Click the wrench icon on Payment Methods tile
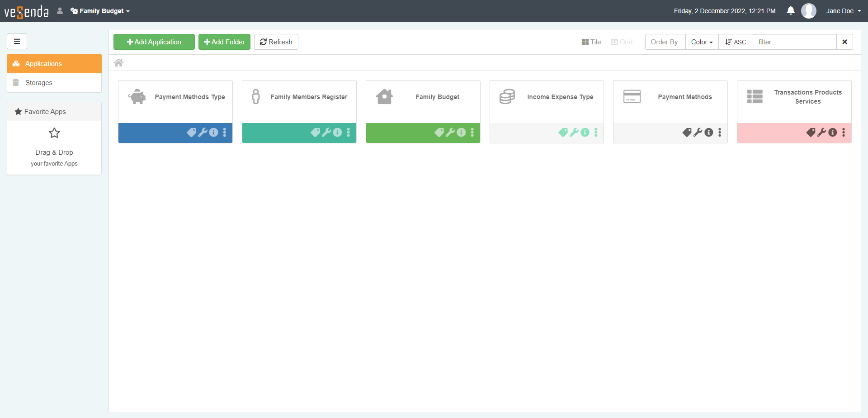Image resolution: width=868 pixels, height=418 pixels. 698,133
